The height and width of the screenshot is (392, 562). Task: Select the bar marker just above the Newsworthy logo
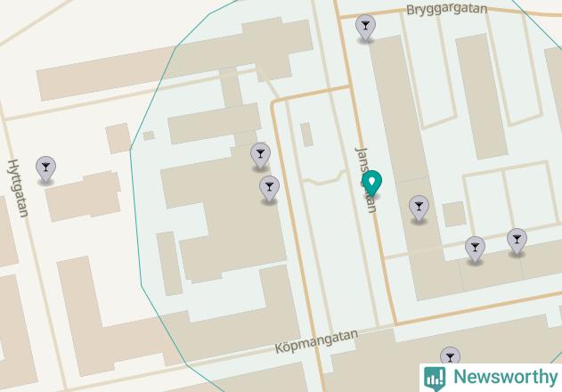click(x=450, y=355)
